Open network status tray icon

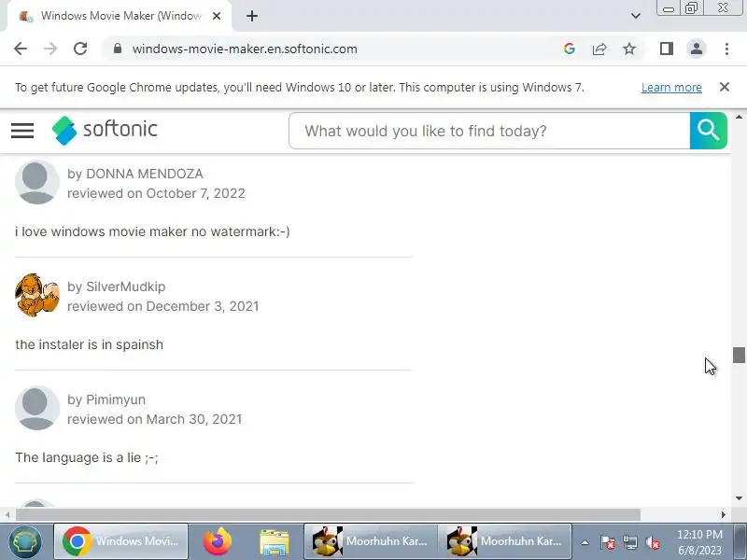pyautogui.click(x=629, y=542)
